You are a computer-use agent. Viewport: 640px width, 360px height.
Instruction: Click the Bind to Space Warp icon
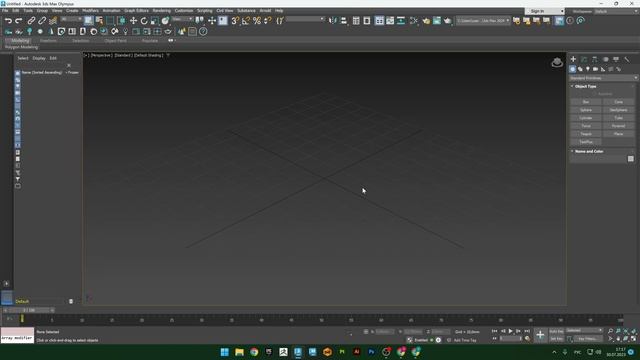(53, 20)
